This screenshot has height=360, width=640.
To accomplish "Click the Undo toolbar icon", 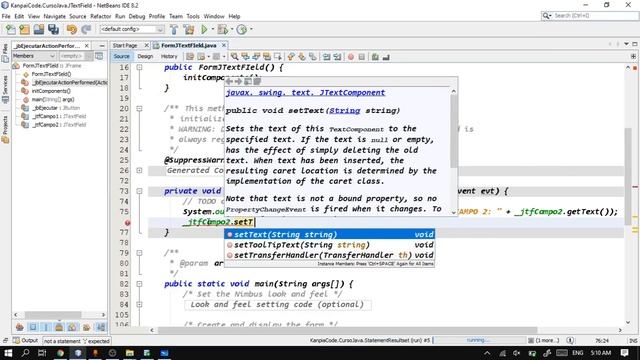I will click(72, 29).
